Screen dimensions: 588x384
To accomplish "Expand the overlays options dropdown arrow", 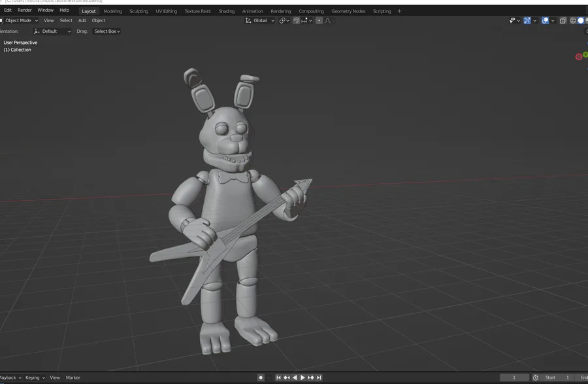I will 553,21.
